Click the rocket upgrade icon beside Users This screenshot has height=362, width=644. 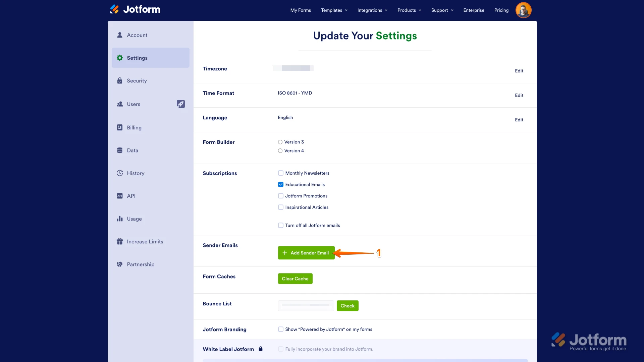tap(181, 104)
